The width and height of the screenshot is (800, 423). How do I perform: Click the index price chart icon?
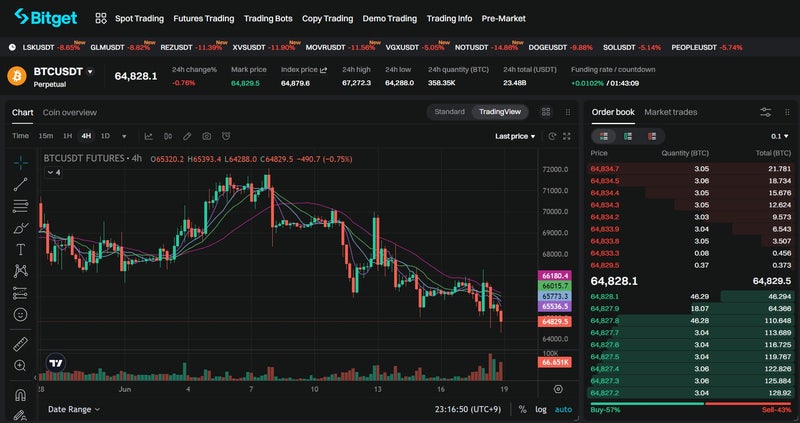[x=323, y=70]
